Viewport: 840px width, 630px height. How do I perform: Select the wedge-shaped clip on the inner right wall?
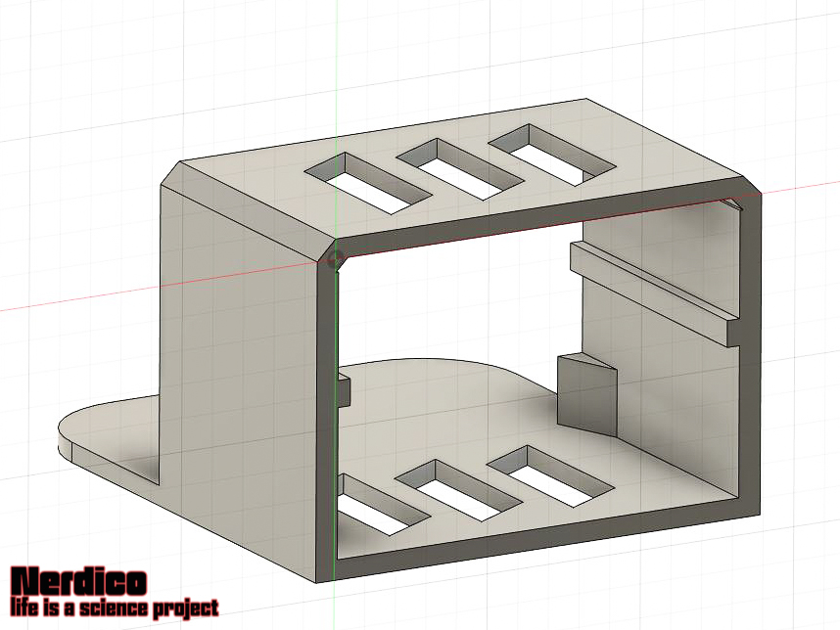[587, 394]
